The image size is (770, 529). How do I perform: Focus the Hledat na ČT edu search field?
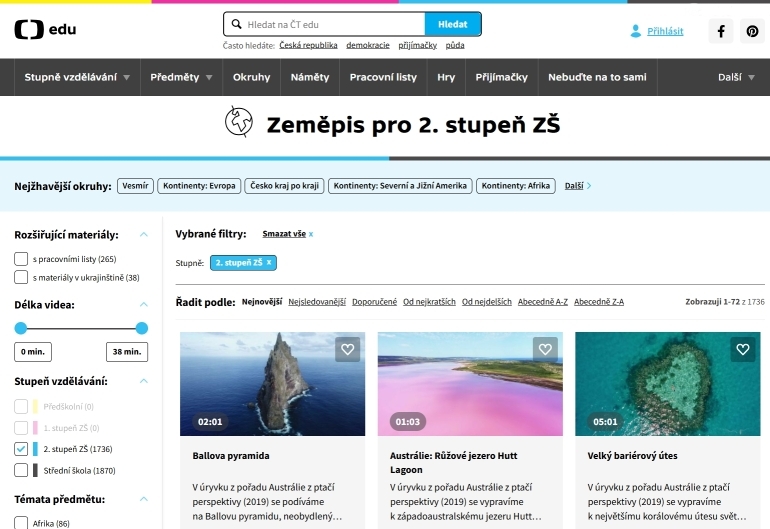pyautogui.click(x=324, y=24)
